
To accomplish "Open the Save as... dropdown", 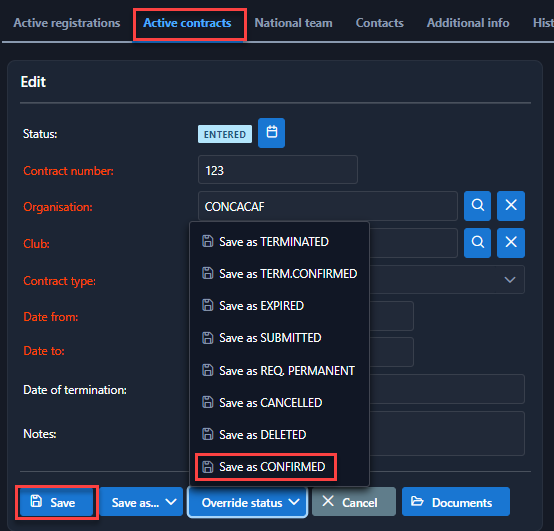I will click(141, 502).
